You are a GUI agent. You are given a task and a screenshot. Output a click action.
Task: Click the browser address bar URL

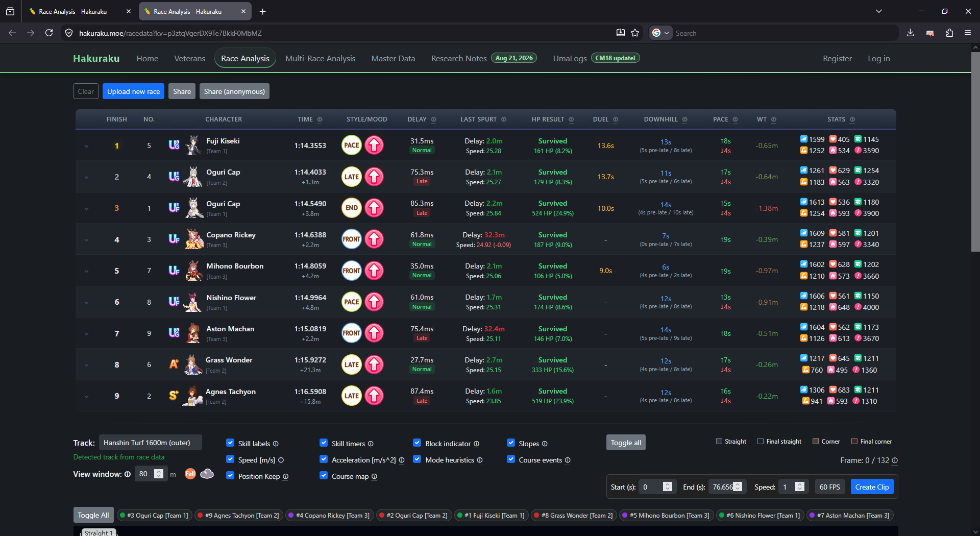point(170,33)
